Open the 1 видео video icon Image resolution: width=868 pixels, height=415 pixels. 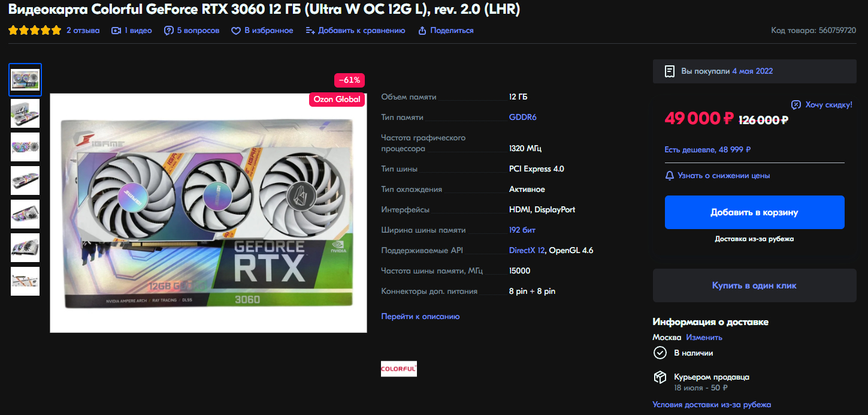pos(116,31)
